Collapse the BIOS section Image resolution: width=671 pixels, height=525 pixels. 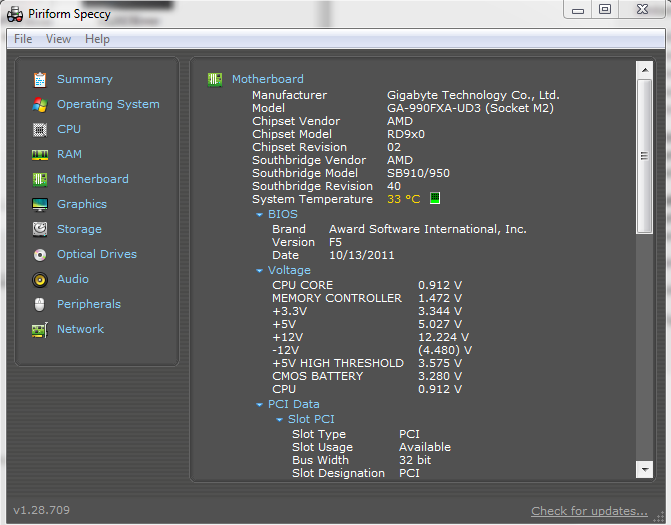pos(259,214)
